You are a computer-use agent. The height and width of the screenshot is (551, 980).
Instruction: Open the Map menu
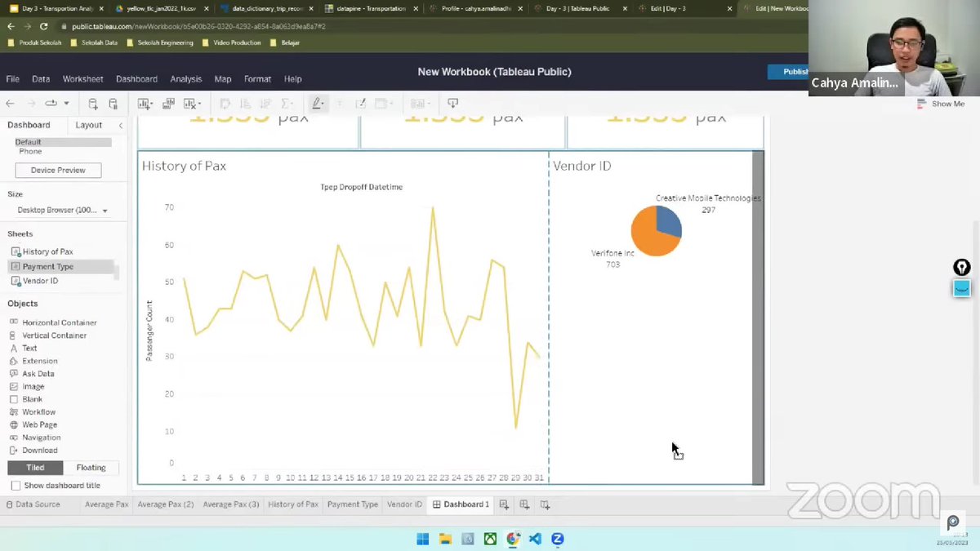[223, 79]
